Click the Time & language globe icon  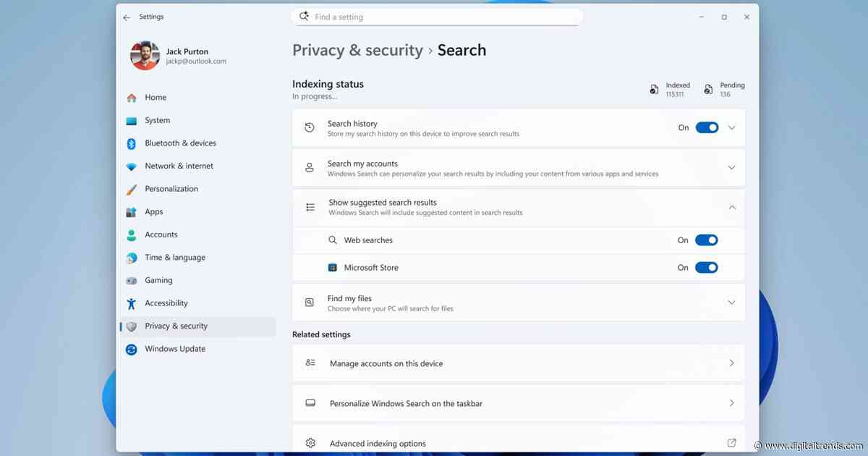(131, 258)
